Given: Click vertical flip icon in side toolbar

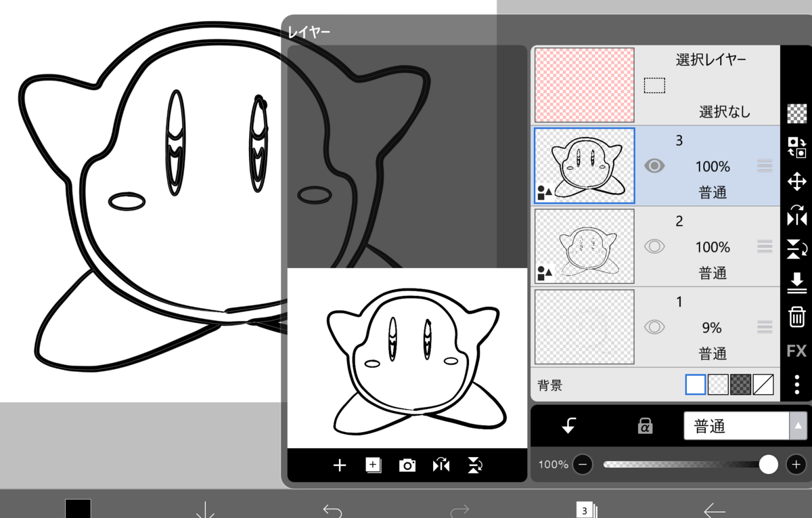Looking at the screenshot, I should click(796, 249).
